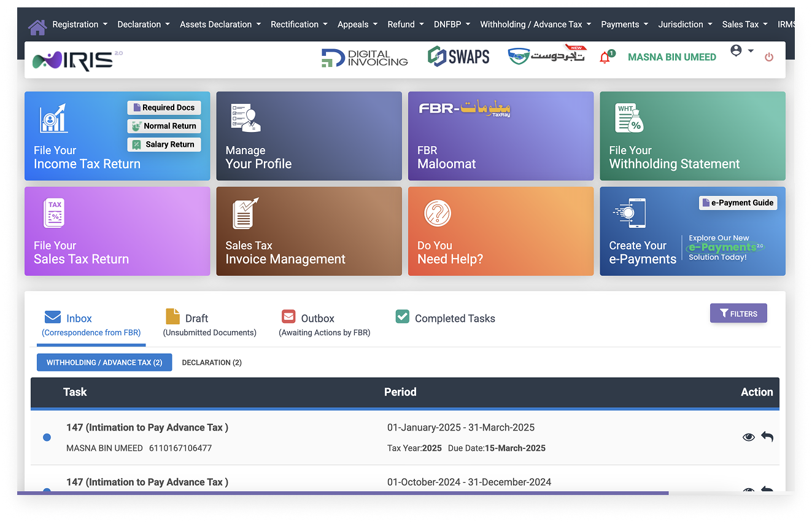Expand the Rectification menu

pos(300,25)
